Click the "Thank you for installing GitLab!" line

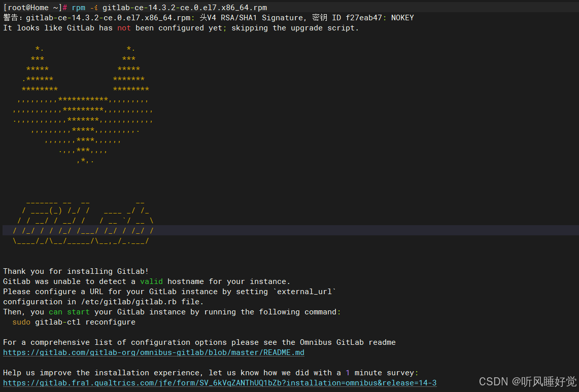click(76, 271)
